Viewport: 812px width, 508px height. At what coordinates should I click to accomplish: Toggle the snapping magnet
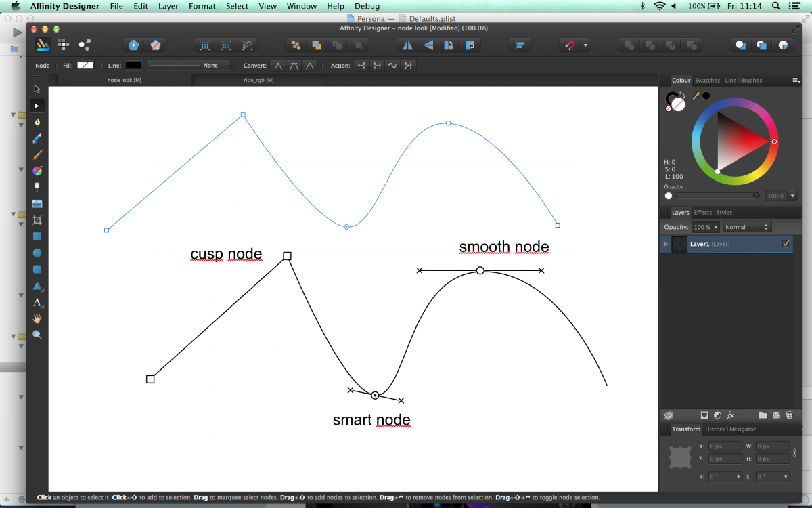570,45
